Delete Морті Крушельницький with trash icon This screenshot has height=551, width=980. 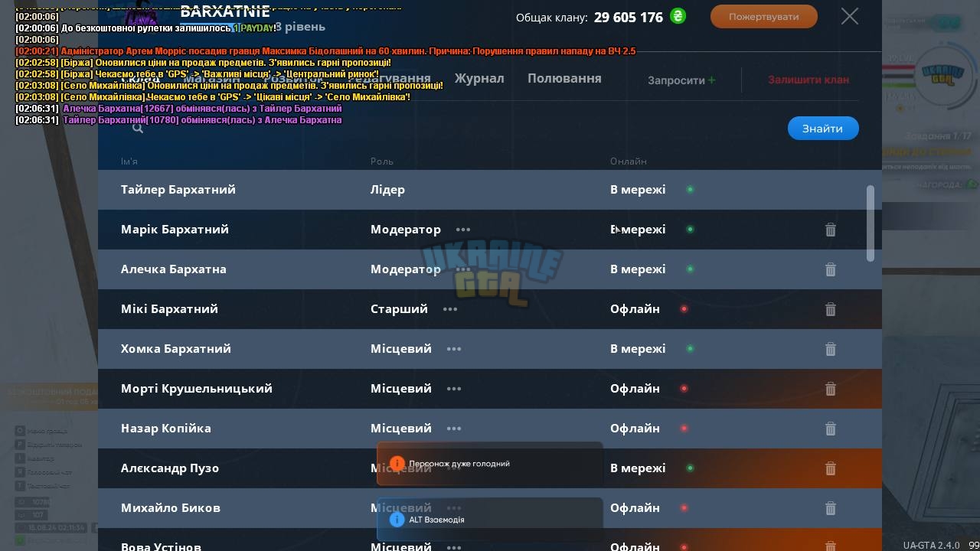click(x=831, y=389)
